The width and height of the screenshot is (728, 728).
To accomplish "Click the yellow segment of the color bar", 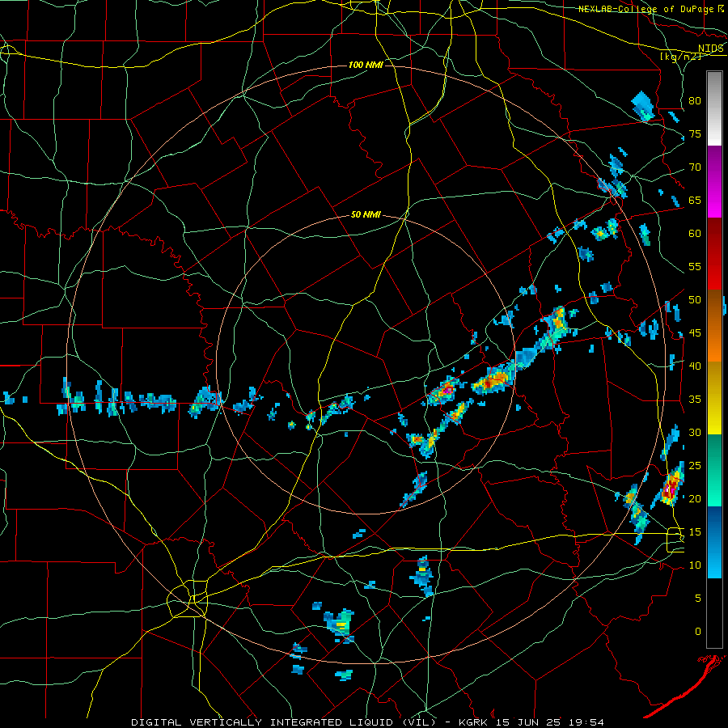I will point(714,398).
